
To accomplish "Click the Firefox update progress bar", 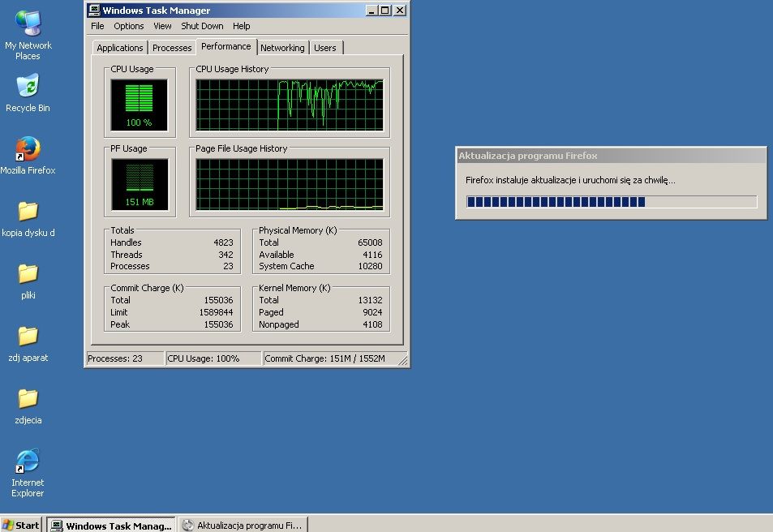I will (x=612, y=202).
